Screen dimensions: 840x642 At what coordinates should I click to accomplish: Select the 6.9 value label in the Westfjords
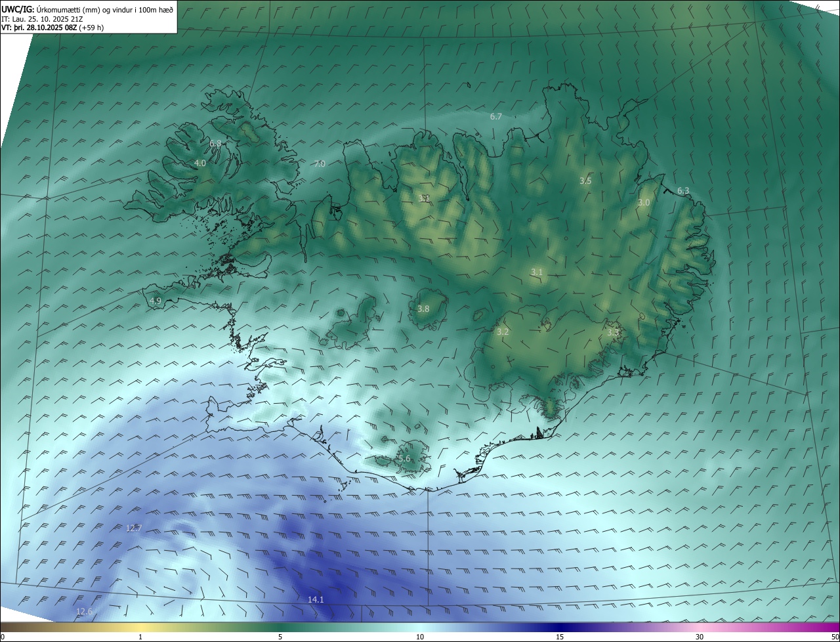[x=215, y=143]
